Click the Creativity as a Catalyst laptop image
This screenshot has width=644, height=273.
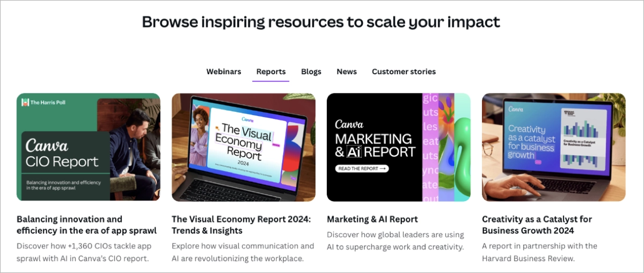pyautogui.click(x=553, y=147)
